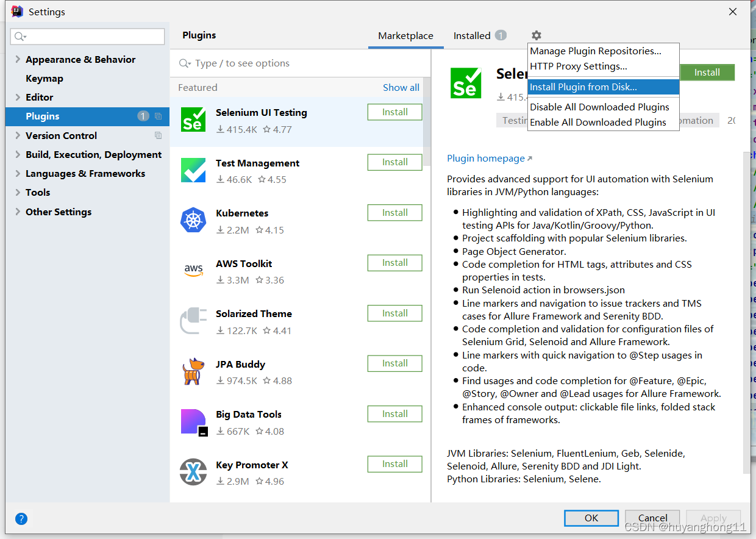
Task: Click the Solarized Theme plug icon
Action: (193, 321)
